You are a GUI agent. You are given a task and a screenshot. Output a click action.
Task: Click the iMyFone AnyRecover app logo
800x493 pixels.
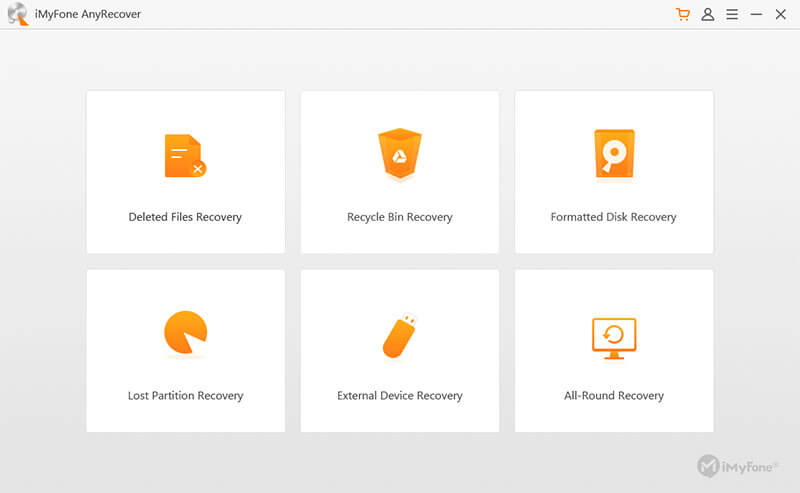click(x=18, y=14)
